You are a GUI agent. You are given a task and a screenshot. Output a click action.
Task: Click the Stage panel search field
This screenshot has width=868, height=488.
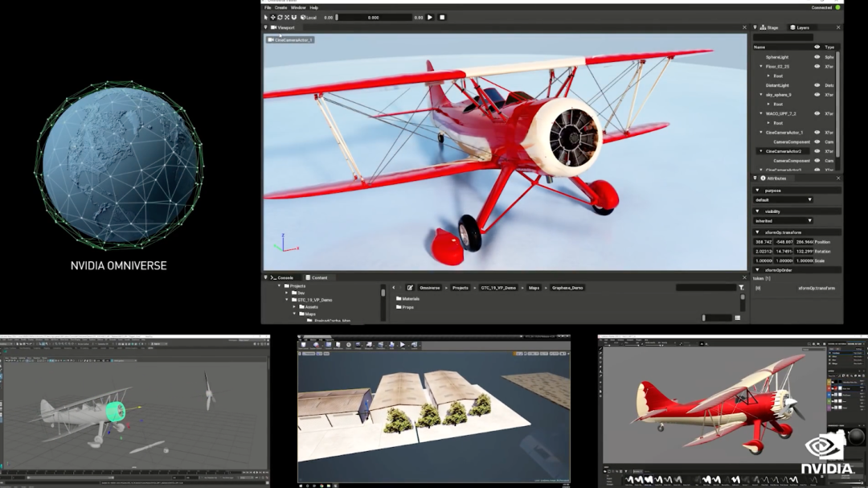click(x=784, y=37)
